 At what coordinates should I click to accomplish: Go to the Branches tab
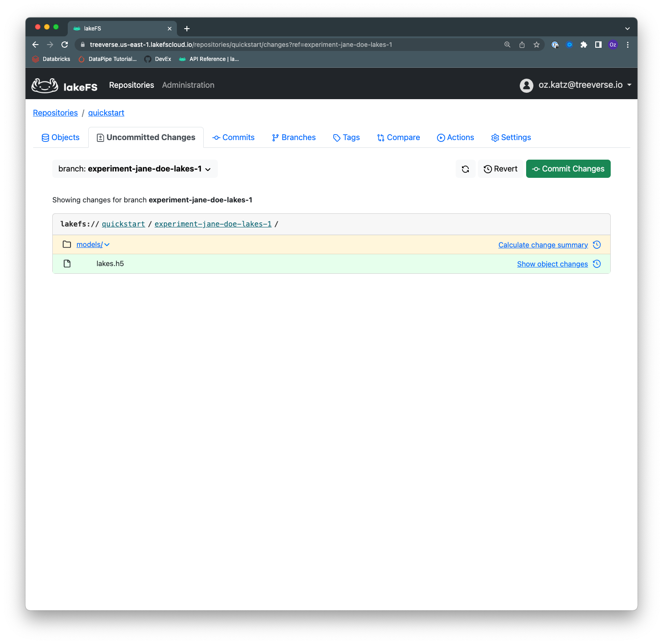(294, 137)
